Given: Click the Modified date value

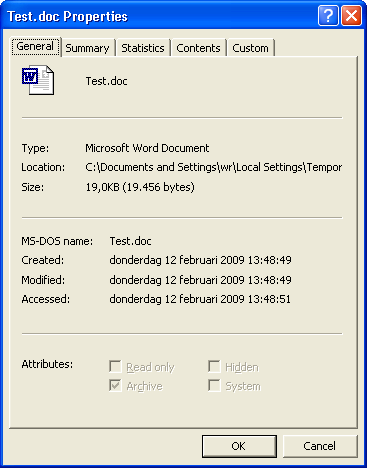Looking at the screenshot, I should pos(200,280).
